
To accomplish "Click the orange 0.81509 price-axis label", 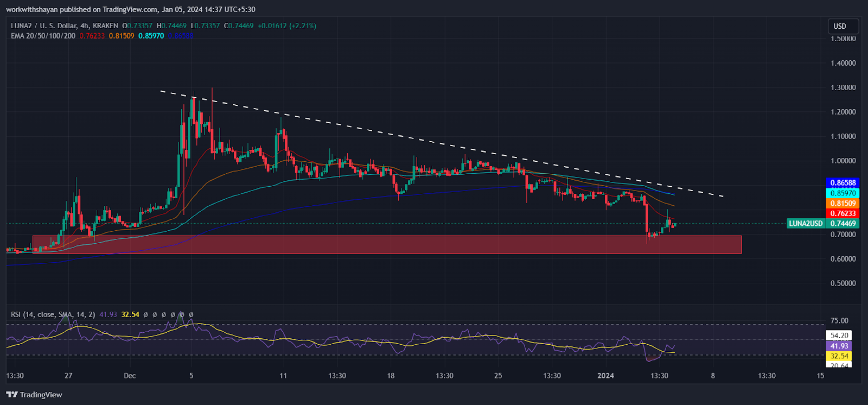I will tap(843, 204).
